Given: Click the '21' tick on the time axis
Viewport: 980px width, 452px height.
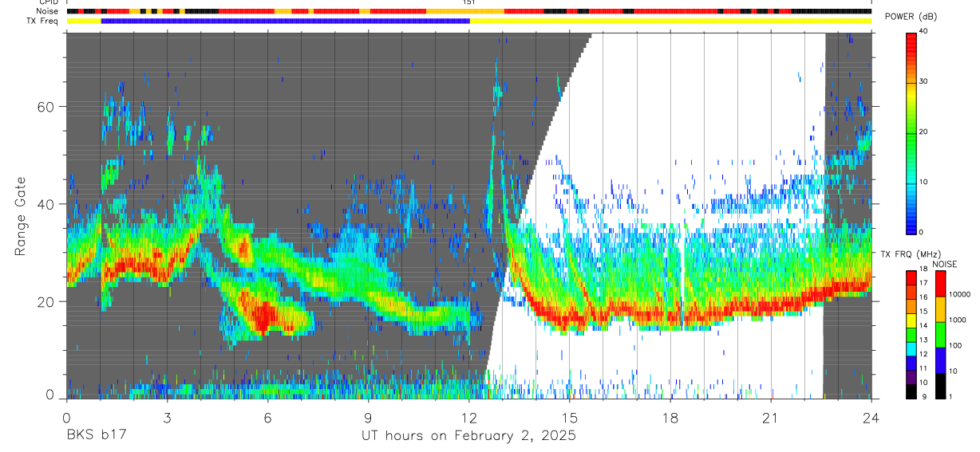Looking at the screenshot, I should (771, 418).
